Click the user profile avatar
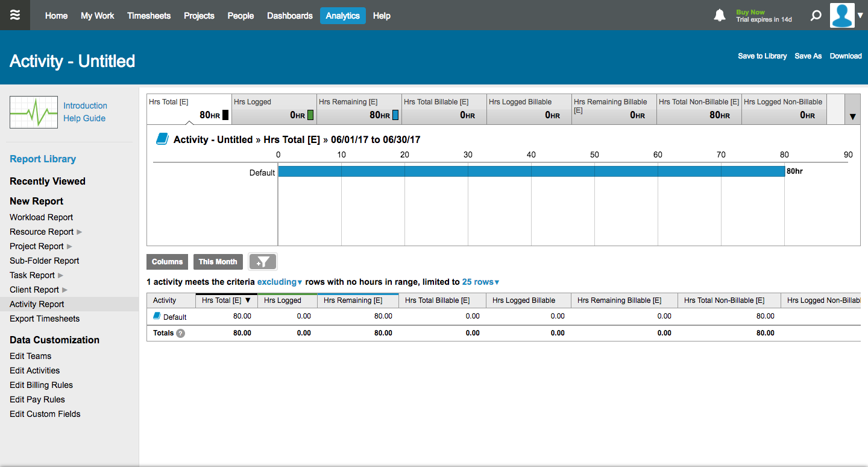Screen dimensions: 868x467 pyautogui.click(x=842, y=15)
